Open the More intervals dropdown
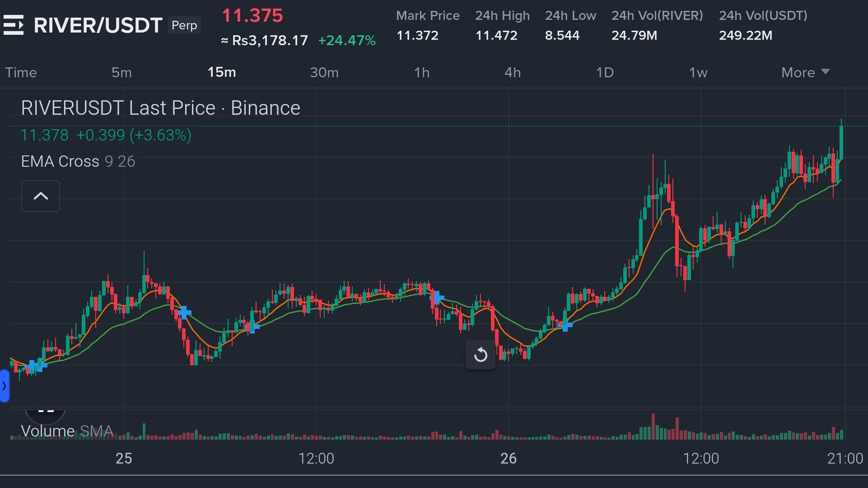This screenshot has width=868, height=488. 805,72
